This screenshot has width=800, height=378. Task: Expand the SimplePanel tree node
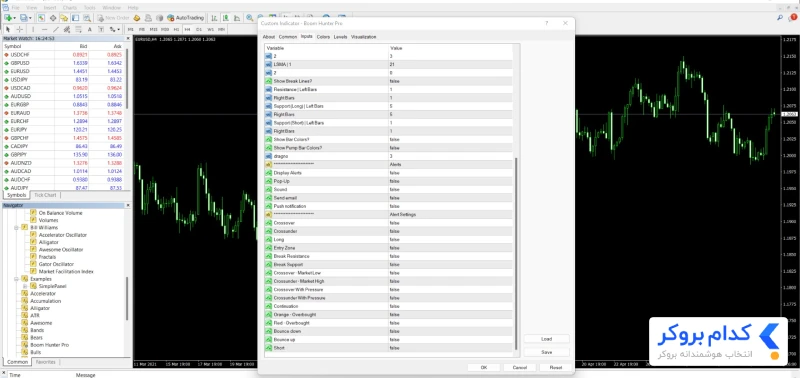click(x=24, y=286)
